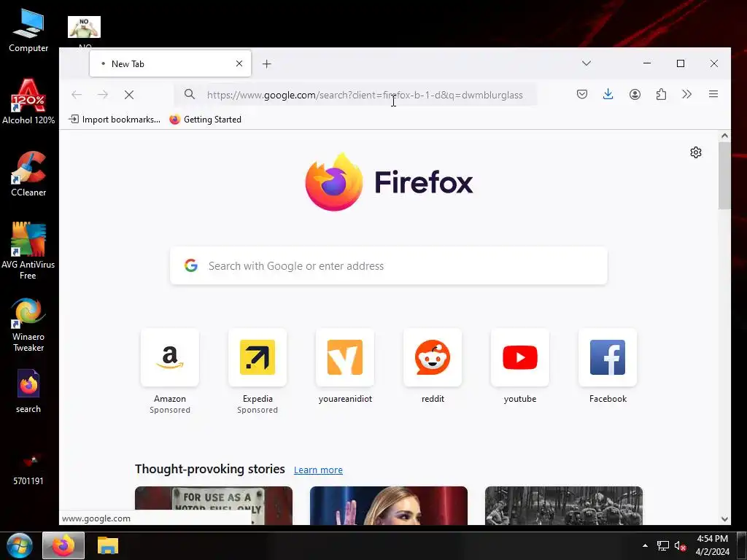Open the Getting Started bookmark
Image resolution: width=747 pixels, height=560 pixels.
point(205,120)
